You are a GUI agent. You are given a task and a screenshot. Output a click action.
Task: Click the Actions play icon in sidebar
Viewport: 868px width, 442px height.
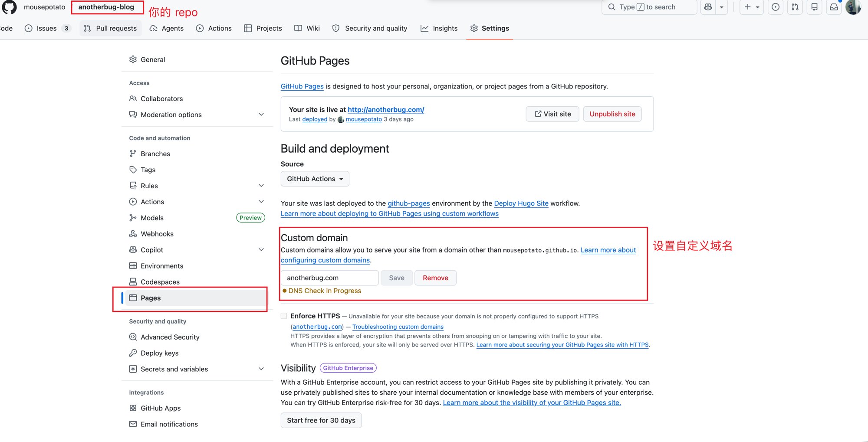point(133,202)
